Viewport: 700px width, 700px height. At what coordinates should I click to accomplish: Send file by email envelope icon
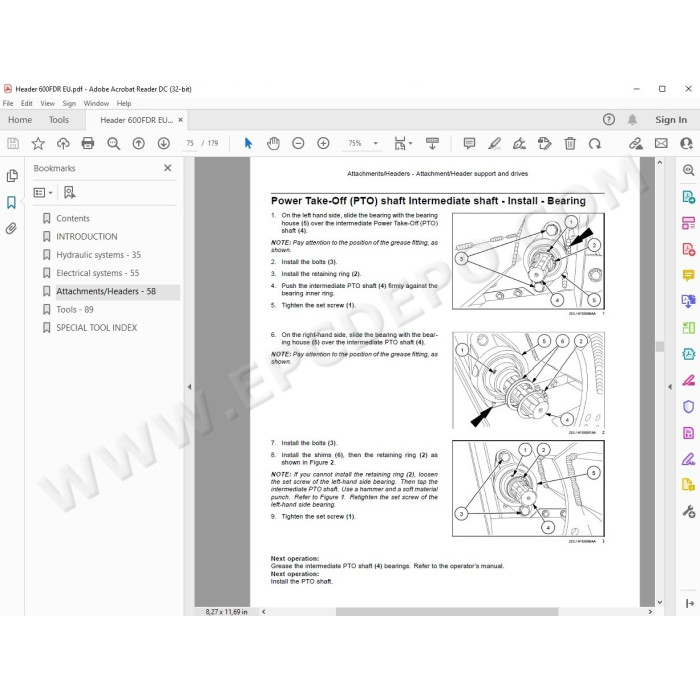pyautogui.click(x=661, y=143)
